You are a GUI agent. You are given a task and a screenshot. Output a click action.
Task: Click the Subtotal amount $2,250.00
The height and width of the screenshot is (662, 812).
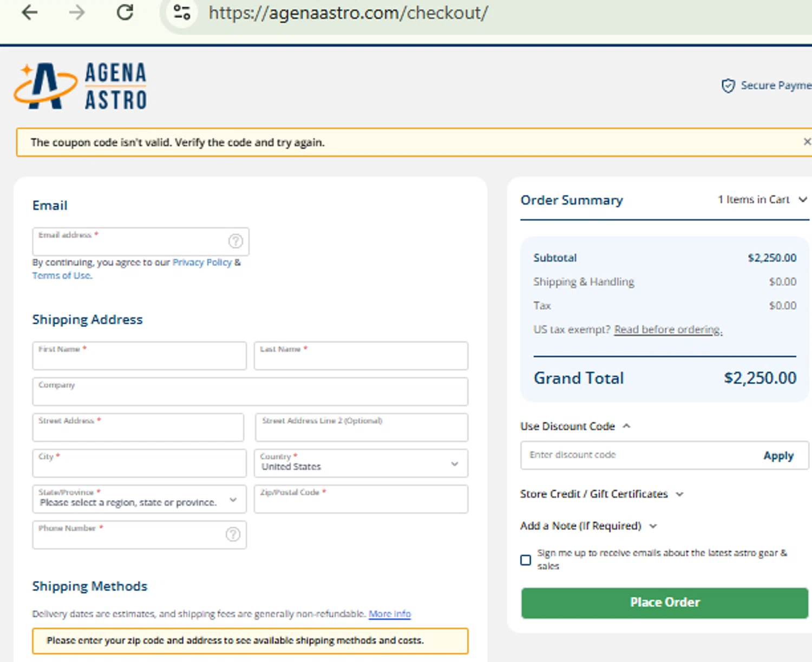[772, 258]
